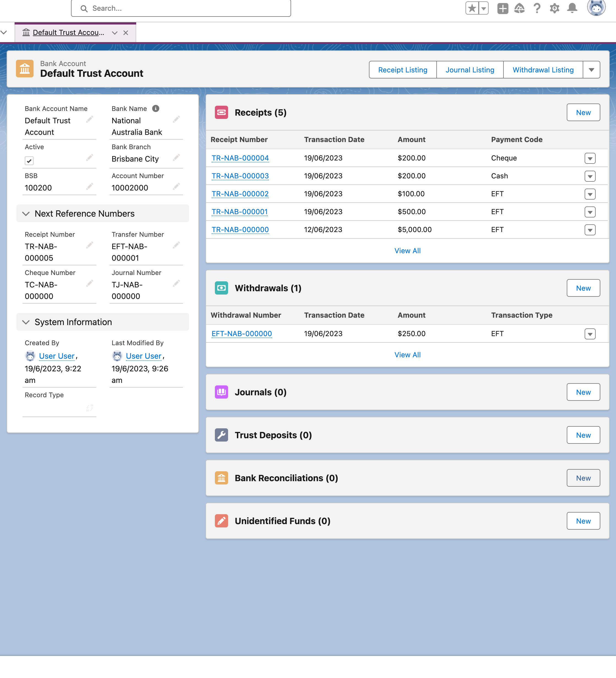The width and height of the screenshot is (616, 678).
Task: Edit the Bank Account Name pencil
Action: 89,119
